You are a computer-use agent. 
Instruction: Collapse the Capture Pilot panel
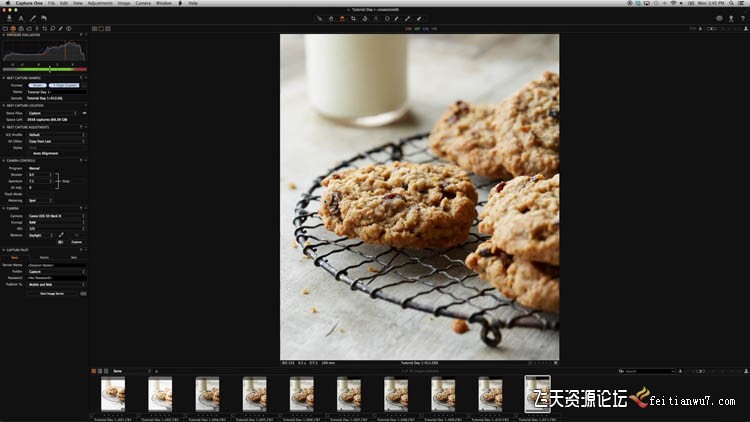4,250
